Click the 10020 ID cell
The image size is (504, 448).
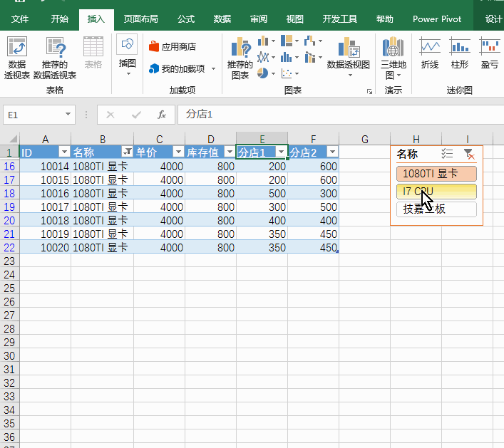click(46, 248)
